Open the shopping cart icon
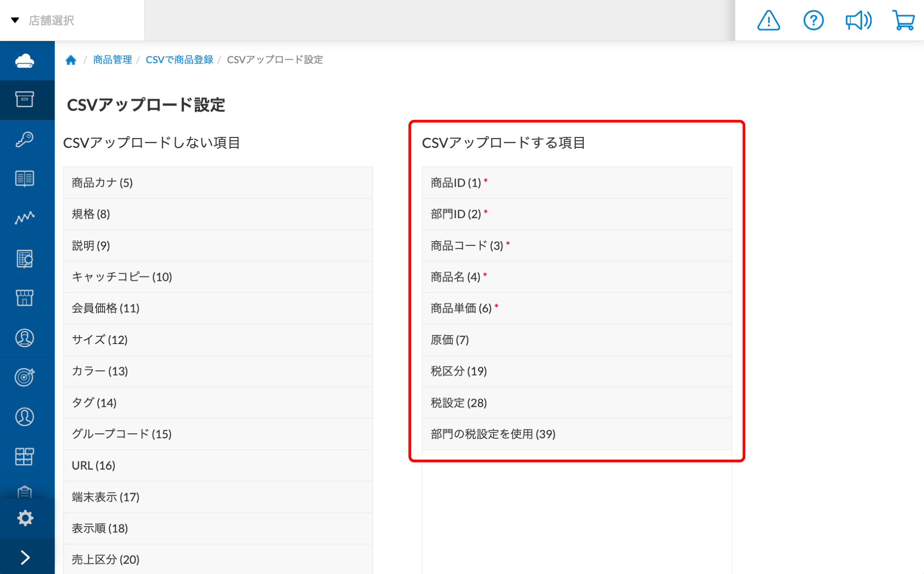 click(x=903, y=20)
